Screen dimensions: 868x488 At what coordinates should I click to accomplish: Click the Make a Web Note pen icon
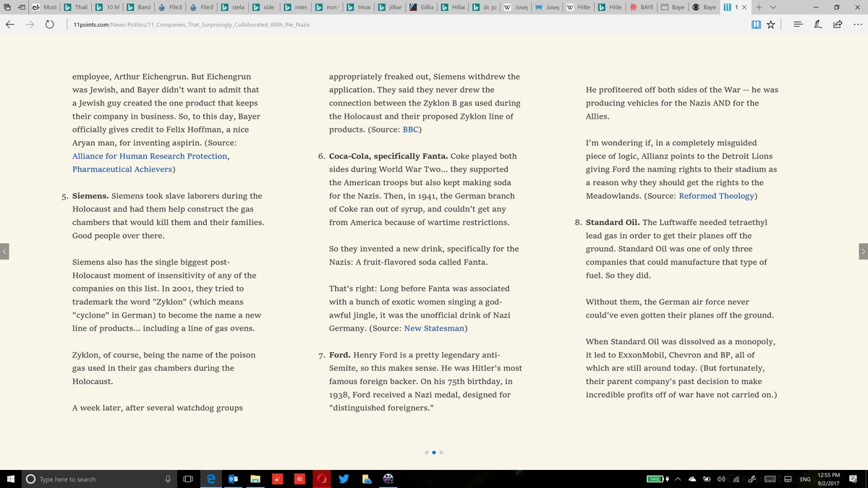(x=817, y=24)
